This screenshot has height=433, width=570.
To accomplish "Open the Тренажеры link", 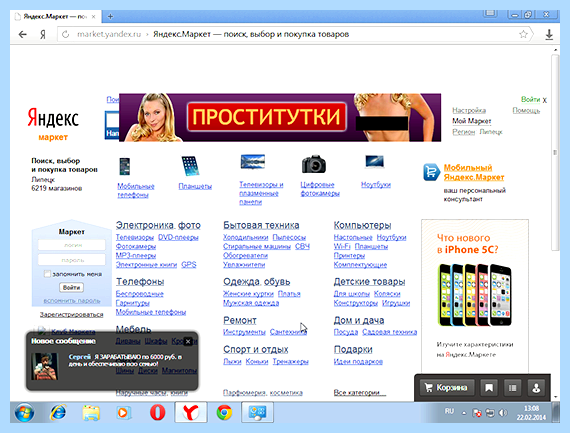I will click(290, 361).
